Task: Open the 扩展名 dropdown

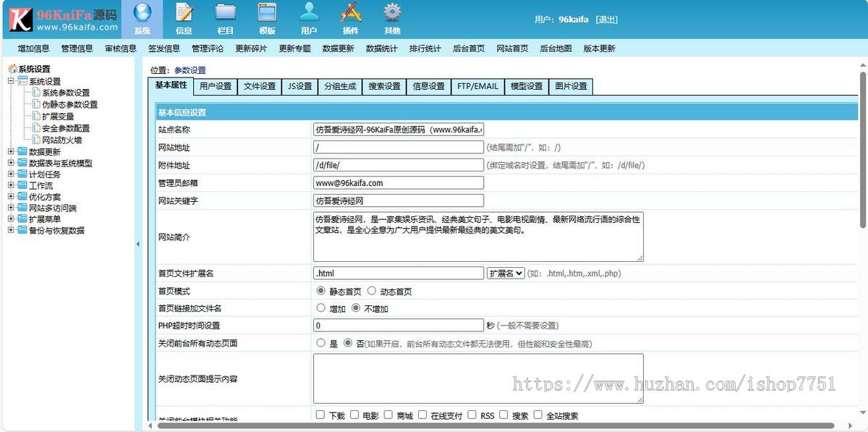Action: point(506,274)
